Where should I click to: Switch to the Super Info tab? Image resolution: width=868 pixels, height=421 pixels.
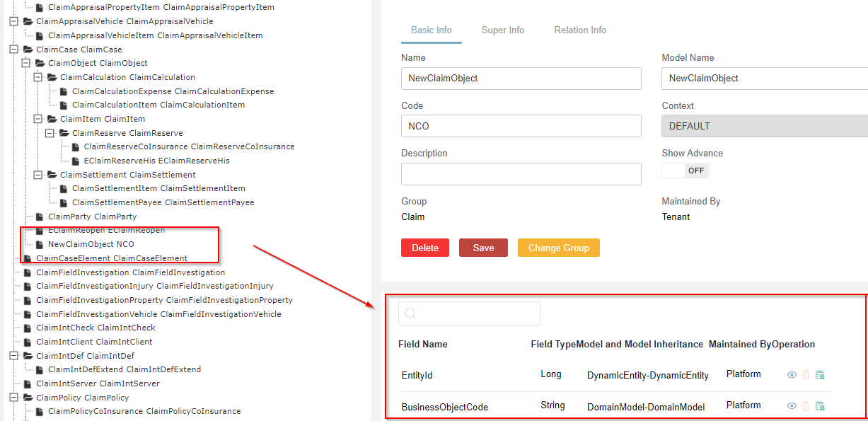click(x=503, y=30)
